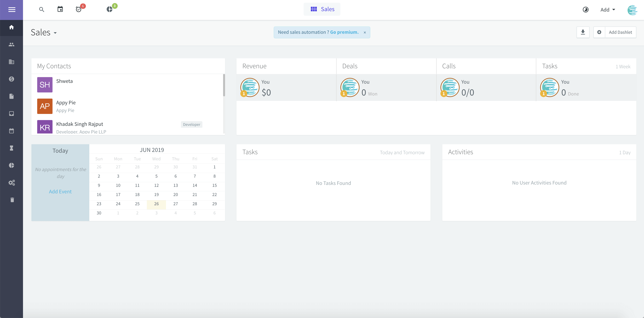The width and height of the screenshot is (644, 318).
Task: Open the reports pie chart icon in sidebar
Action: click(11, 165)
